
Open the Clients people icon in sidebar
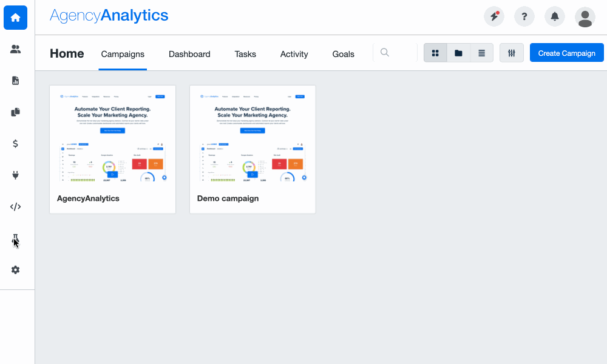[16, 49]
